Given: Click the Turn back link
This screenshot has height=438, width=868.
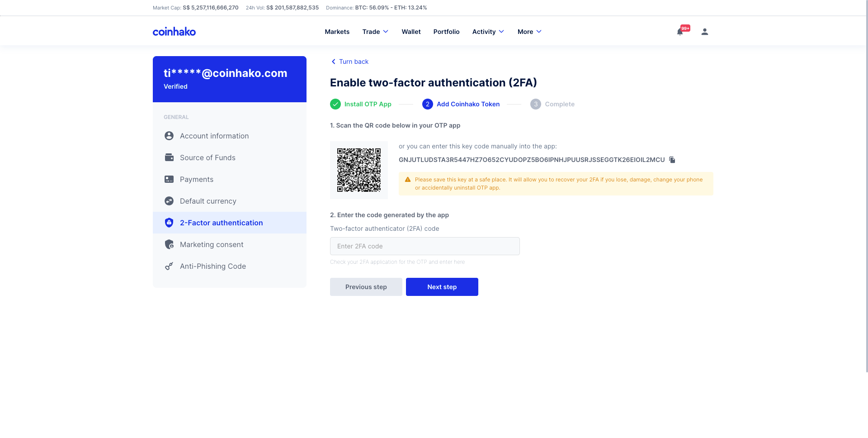Looking at the screenshot, I should click(x=350, y=62).
